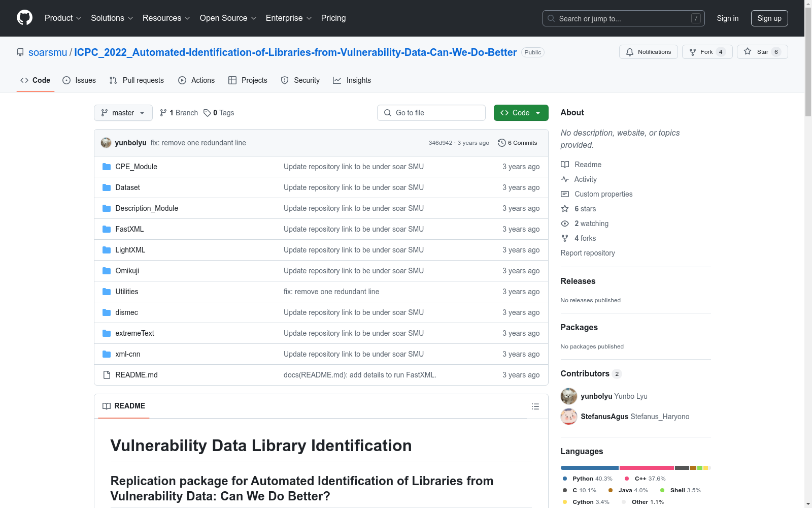The width and height of the screenshot is (812, 508).
Task: Open the Omikuji folder
Action: [x=127, y=271]
